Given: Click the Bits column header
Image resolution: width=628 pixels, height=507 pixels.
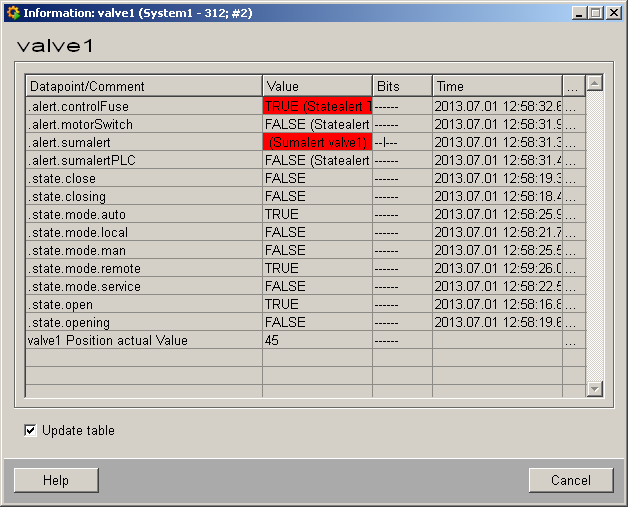Looking at the screenshot, I should pyautogui.click(x=403, y=86).
